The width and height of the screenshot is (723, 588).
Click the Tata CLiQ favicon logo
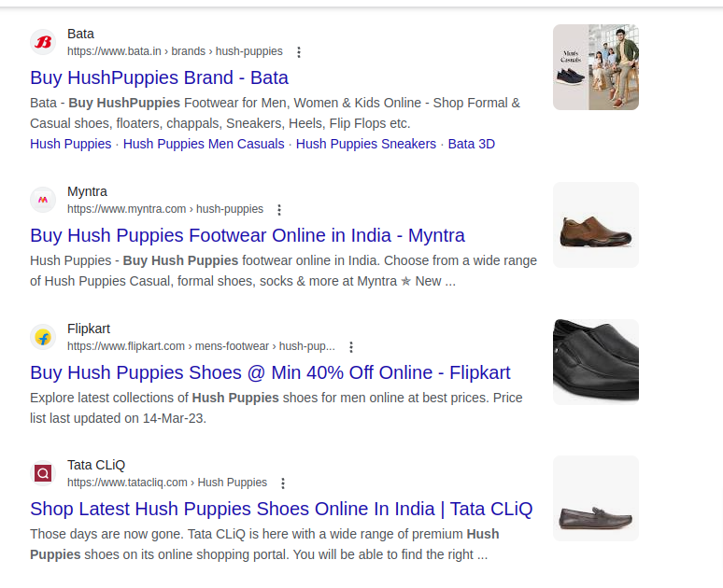click(x=43, y=473)
